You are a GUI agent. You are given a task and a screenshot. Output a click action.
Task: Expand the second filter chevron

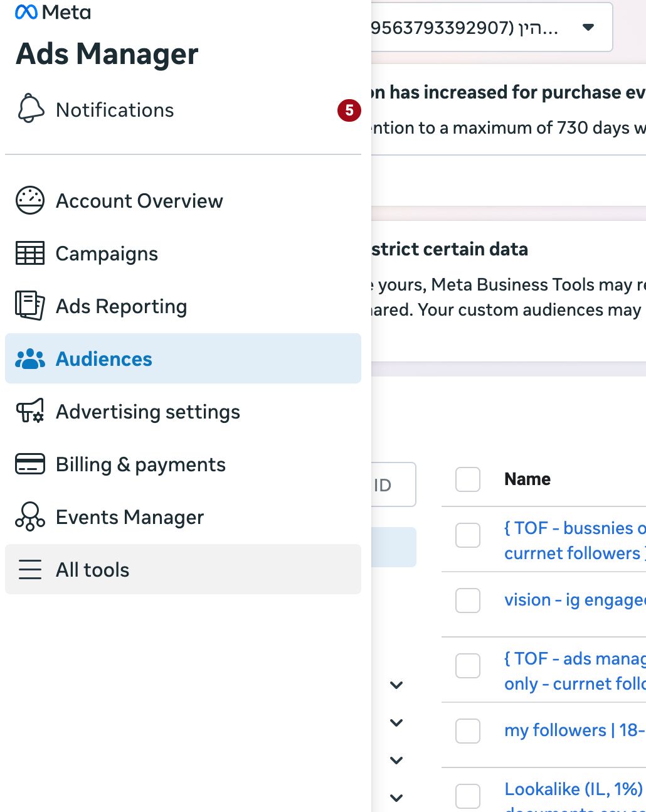click(x=396, y=722)
